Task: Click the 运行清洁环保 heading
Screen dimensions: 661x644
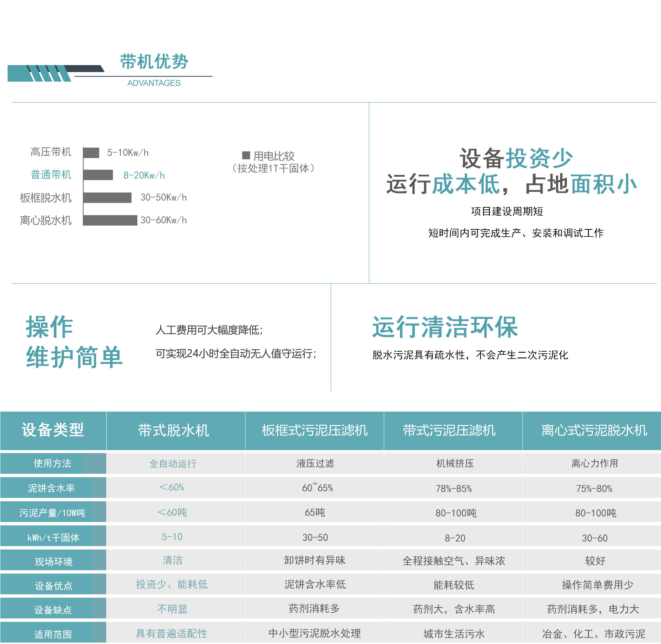Action: (445, 327)
